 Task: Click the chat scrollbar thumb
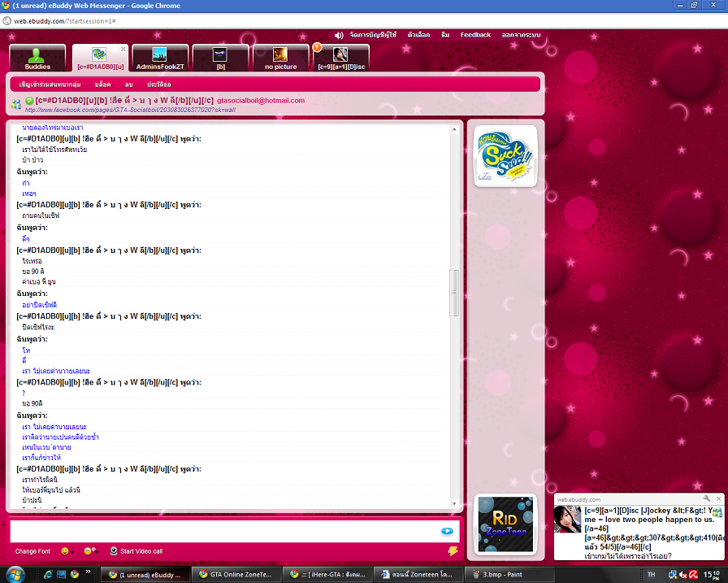(x=454, y=293)
